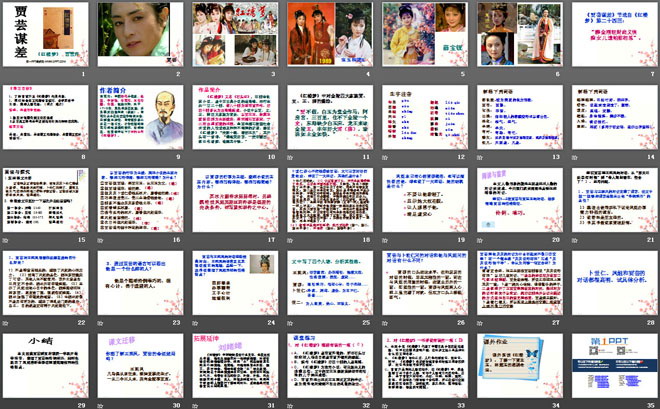This screenshot has height=409, width=660.
Task: Select slide 5 labeled 薛宝钗
Action: pos(422,35)
